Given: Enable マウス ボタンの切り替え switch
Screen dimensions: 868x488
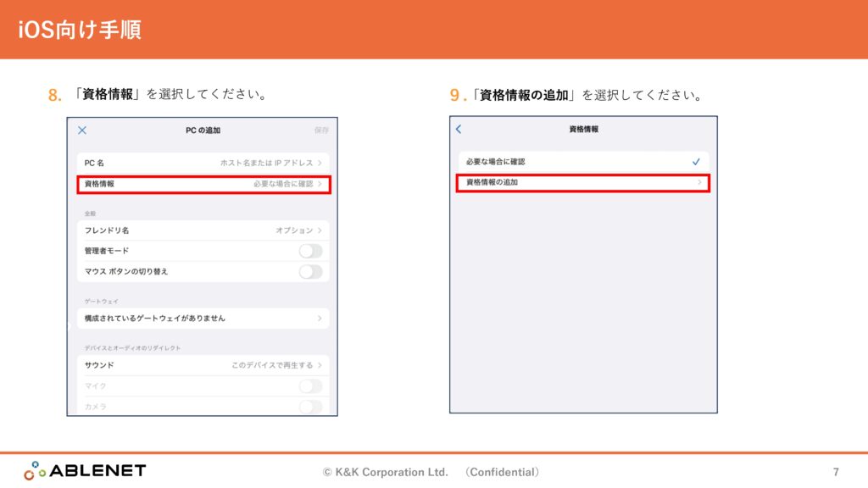Looking at the screenshot, I should [310, 272].
